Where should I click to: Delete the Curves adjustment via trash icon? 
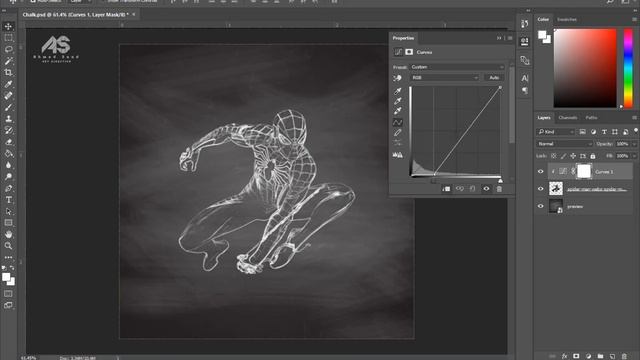tap(499, 189)
